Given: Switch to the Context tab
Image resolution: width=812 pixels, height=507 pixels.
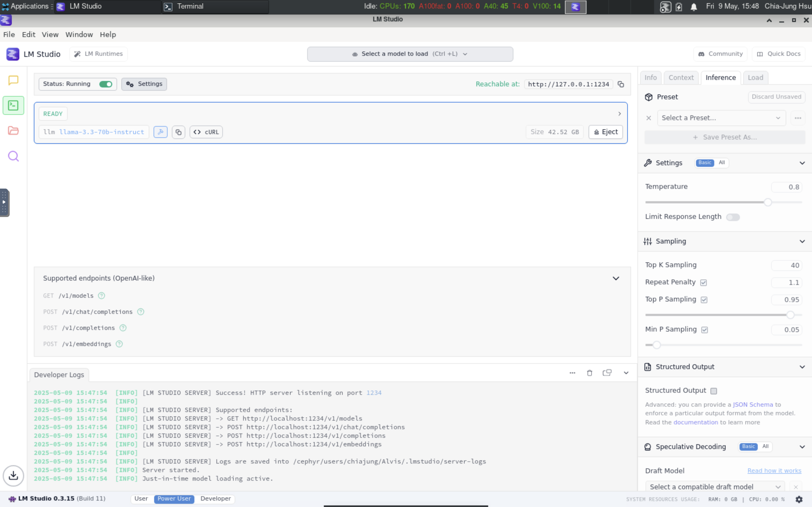Looking at the screenshot, I should [681, 77].
